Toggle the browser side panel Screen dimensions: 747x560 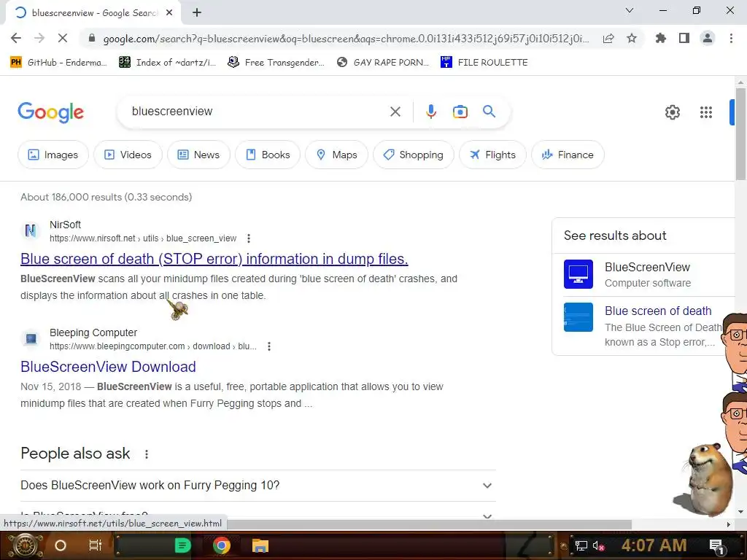click(x=684, y=38)
